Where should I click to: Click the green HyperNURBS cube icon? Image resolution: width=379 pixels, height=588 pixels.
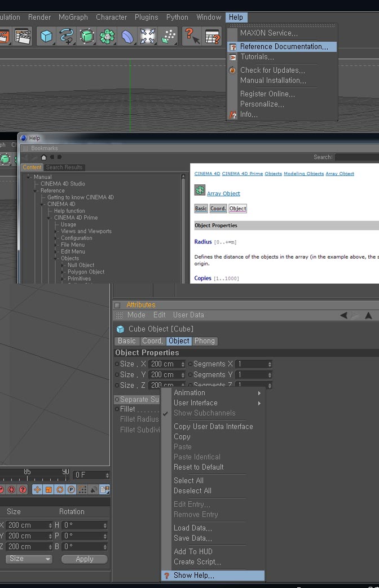pos(87,37)
